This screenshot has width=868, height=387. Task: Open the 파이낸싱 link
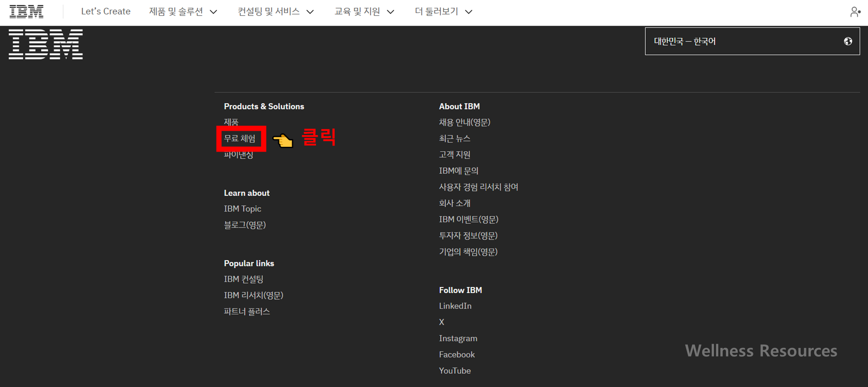click(x=239, y=155)
